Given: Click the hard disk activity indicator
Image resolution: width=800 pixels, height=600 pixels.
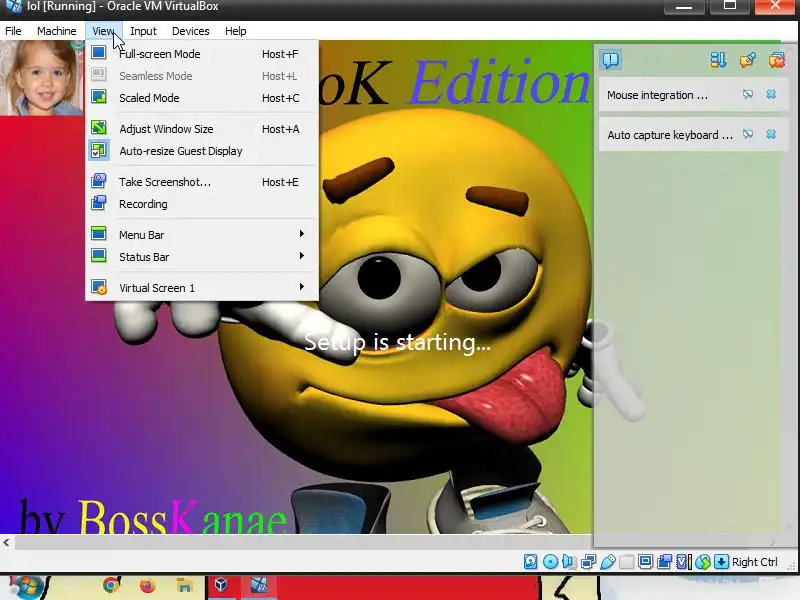Looking at the screenshot, I should click(531, 562).
